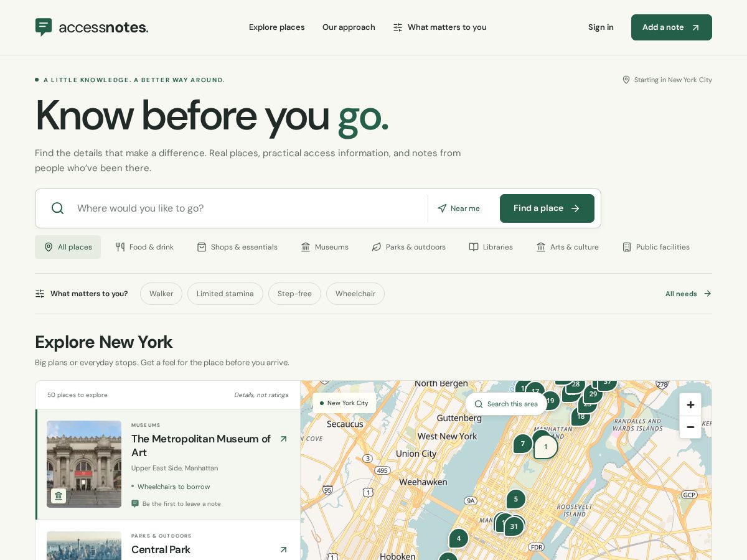Click the sliders icon beside What matters to you
Image resolution: width=747 pixels, height=560 pixels.
pyautogui.click(x=398, y=27)
